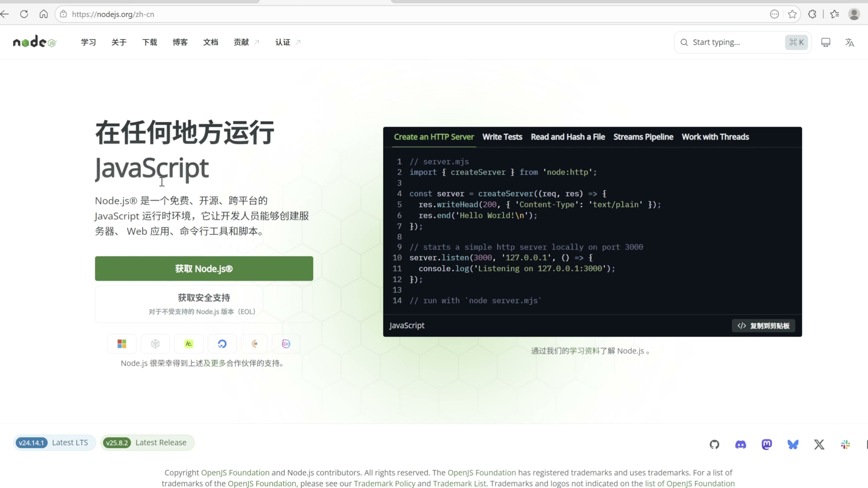Screen dimensions: 868x488
Task: Open the browser favorites list icon
Action: tap(835, 14)
